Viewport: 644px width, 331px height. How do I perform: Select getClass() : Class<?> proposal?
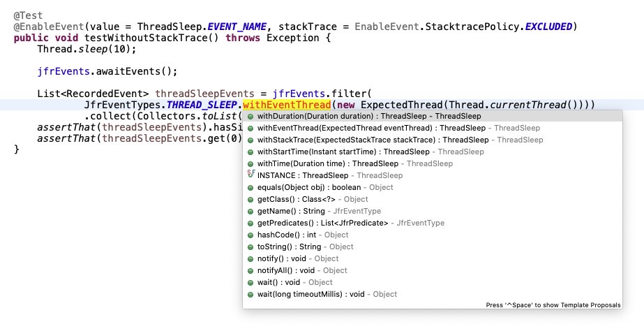432,200
